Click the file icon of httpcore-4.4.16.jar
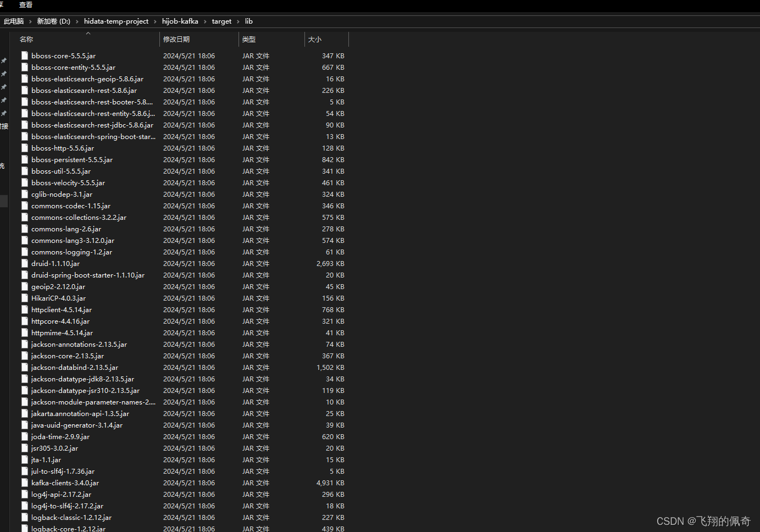Viewport: 760px width, 532px height. (x=25, y=321)
